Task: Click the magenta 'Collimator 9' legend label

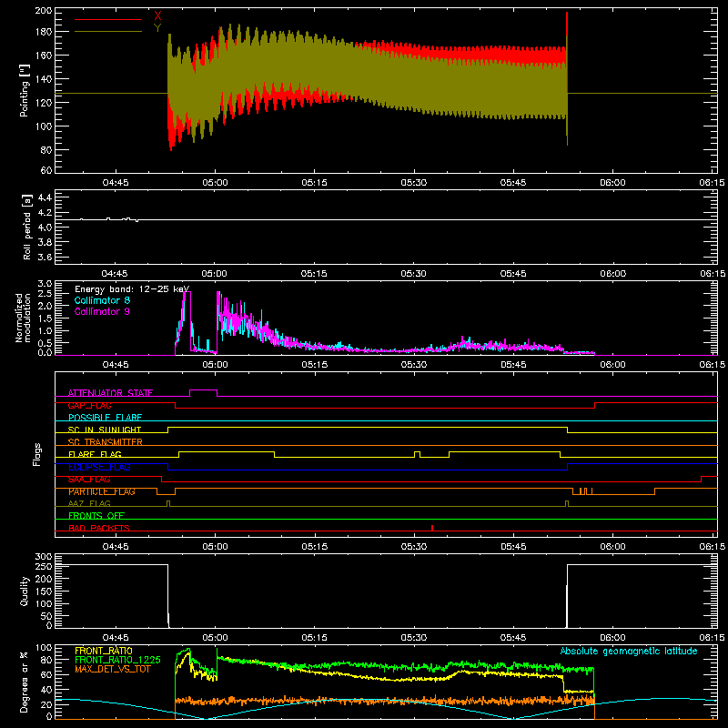Action: click(x=102, y=311)
